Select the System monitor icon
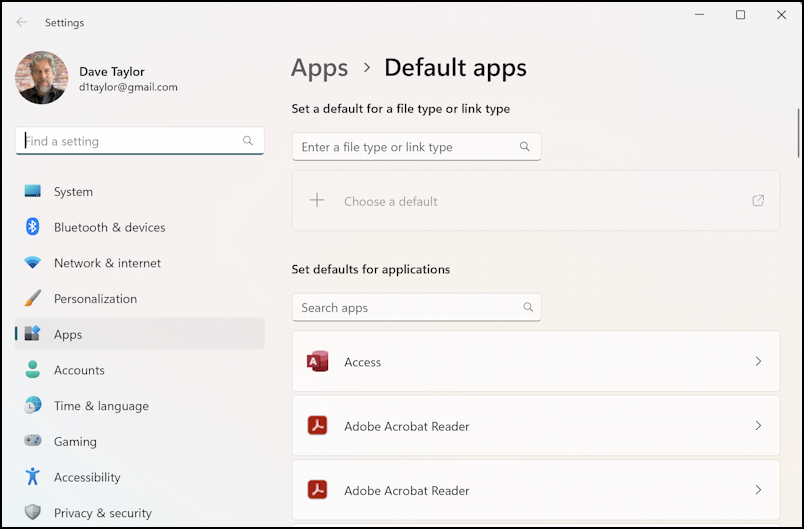804x529 pixels. tap(32, 191)
